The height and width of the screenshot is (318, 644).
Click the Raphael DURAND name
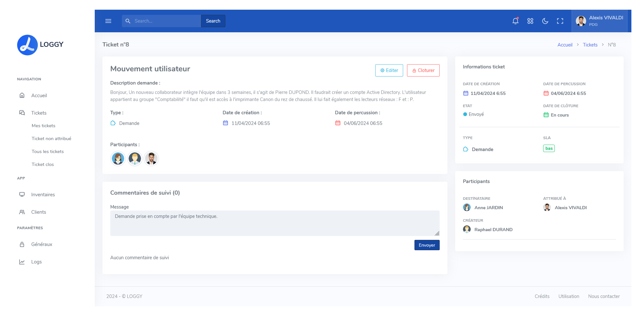click(493, 230)
